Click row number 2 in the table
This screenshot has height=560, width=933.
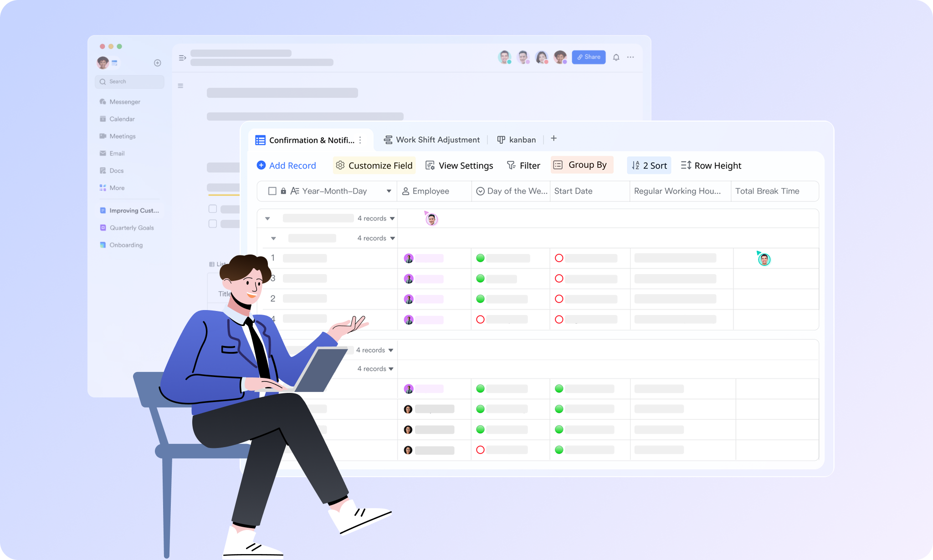273,299
